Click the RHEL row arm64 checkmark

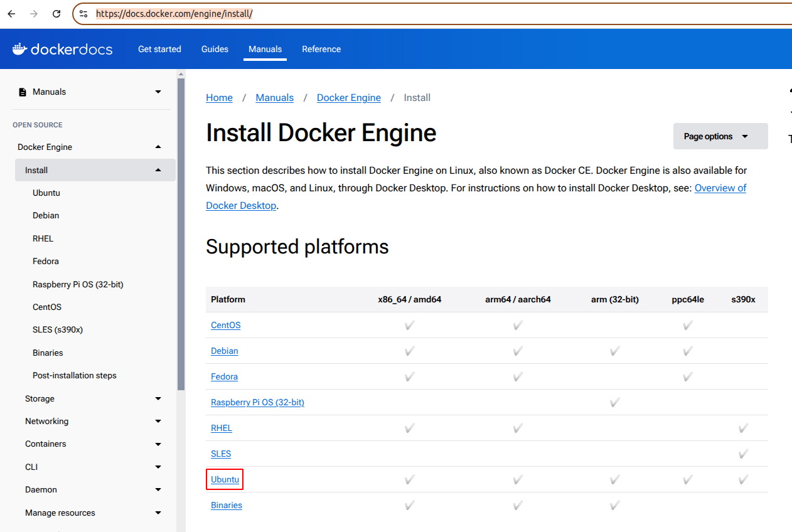(x=518, y=428)
